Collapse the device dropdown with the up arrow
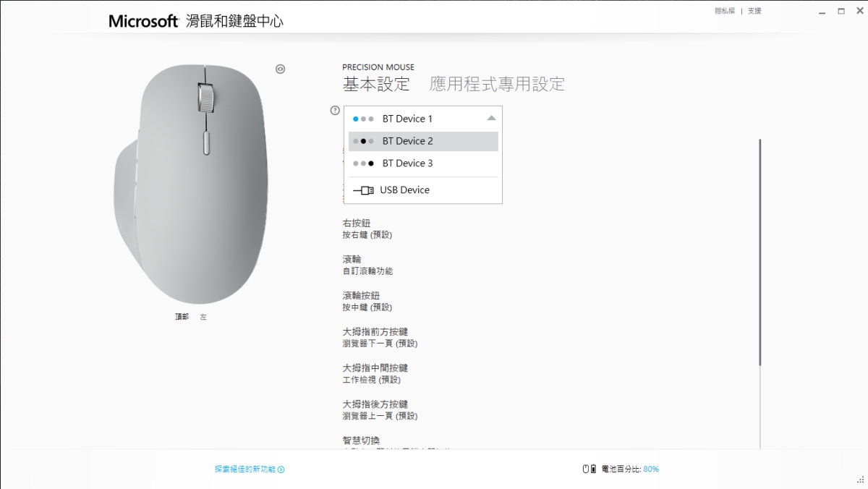 click(491, 118)
